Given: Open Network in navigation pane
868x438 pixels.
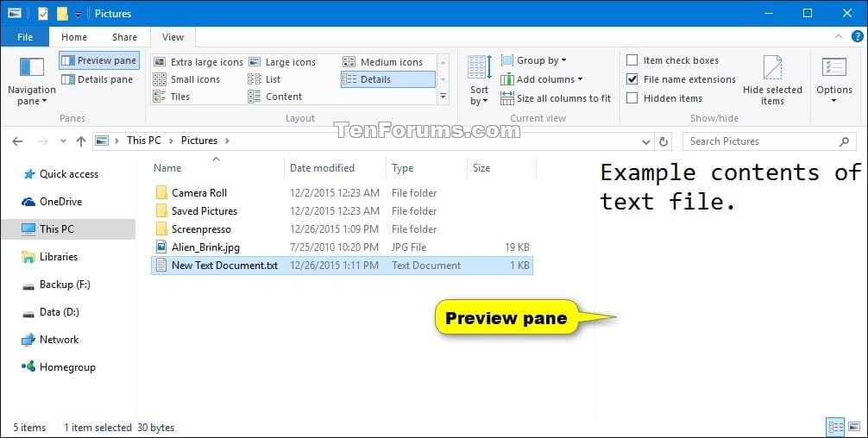Looking at the screenshot, I should tap(50, 340).
